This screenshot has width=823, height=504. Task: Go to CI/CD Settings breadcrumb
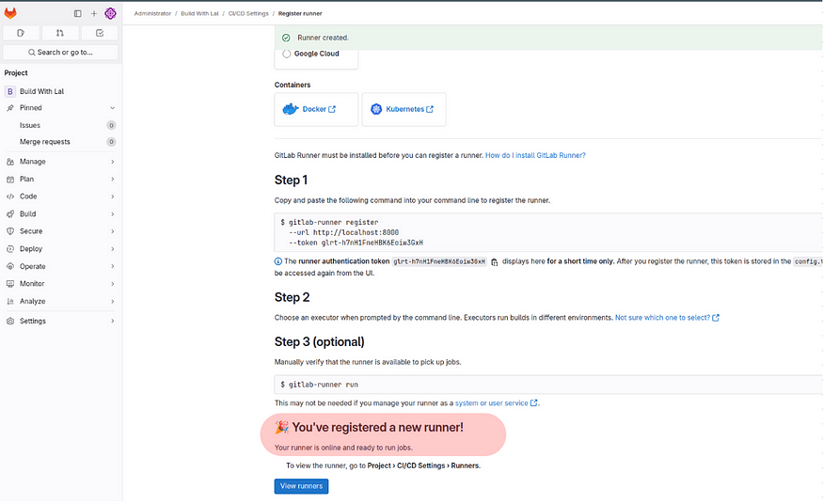coord(248,14)
